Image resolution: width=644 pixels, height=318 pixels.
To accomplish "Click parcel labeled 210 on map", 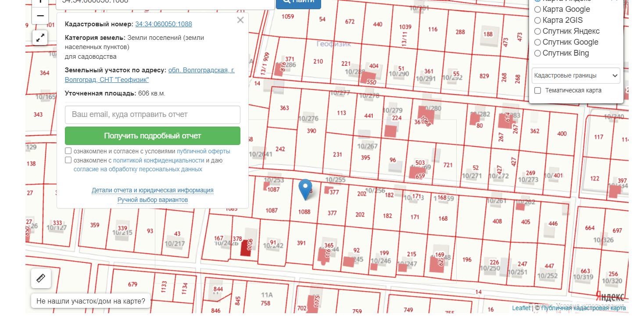I will pyautogui.click(x=318, y=61).
